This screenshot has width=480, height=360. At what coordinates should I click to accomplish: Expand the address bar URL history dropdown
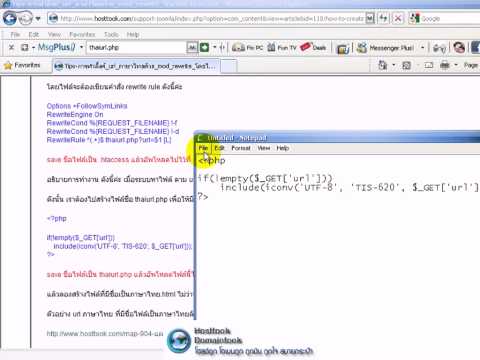point(370,18)
